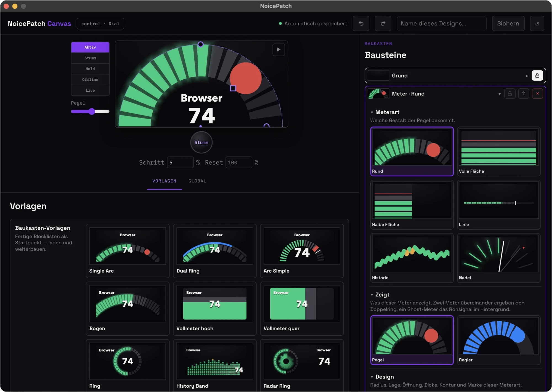552x392 pixels.
Task: Load the Vollmeter quer template
Action: [x=302, y=309]
